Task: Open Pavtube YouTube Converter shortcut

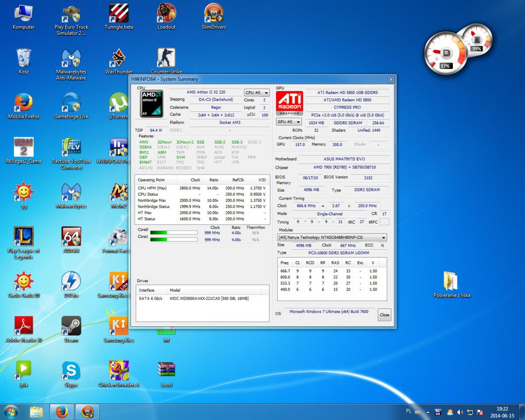Action: [x=71, y=154]
